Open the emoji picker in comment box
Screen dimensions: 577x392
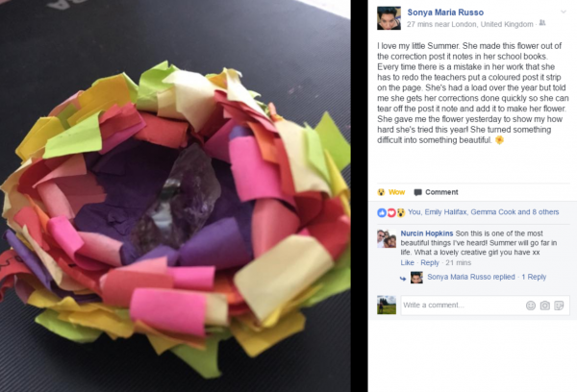coord(530,306)
